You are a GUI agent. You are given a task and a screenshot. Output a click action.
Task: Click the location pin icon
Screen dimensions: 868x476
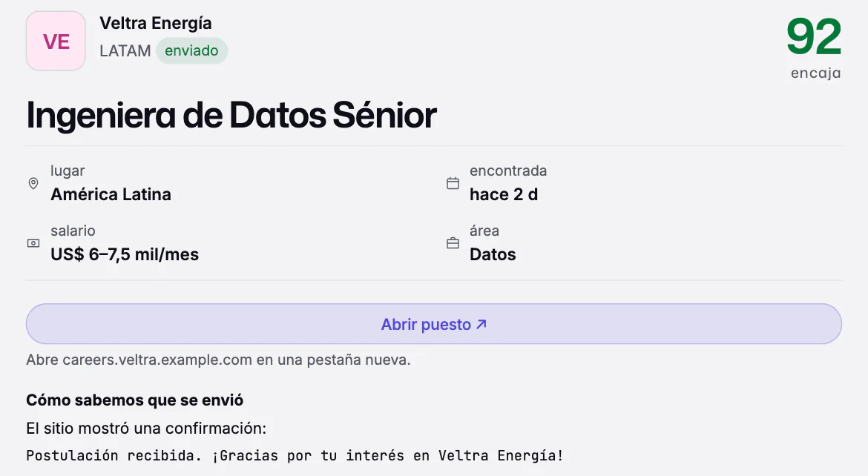tap(33, 183)
